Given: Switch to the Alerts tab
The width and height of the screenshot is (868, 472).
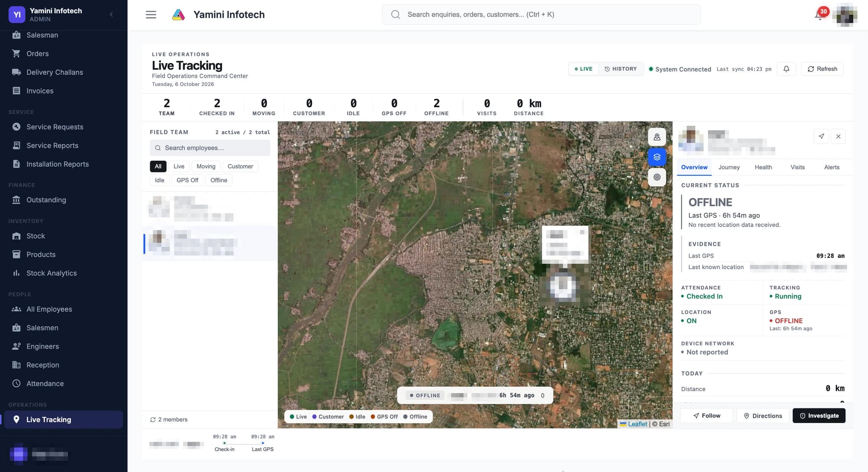Looking at the screenshot, I should pyautogui.click(x=832, y=167).
